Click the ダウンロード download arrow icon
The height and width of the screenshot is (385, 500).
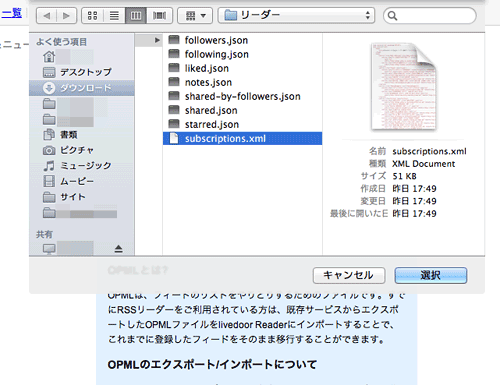pyautogui.click(x=49, y=88)
